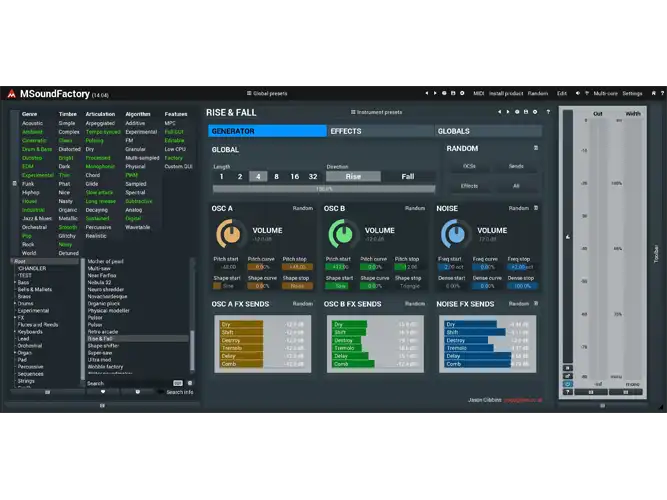The height and width of the screenshot is (500, 667).
Task: Click NOISE volume knob
Action: [455, 234]
